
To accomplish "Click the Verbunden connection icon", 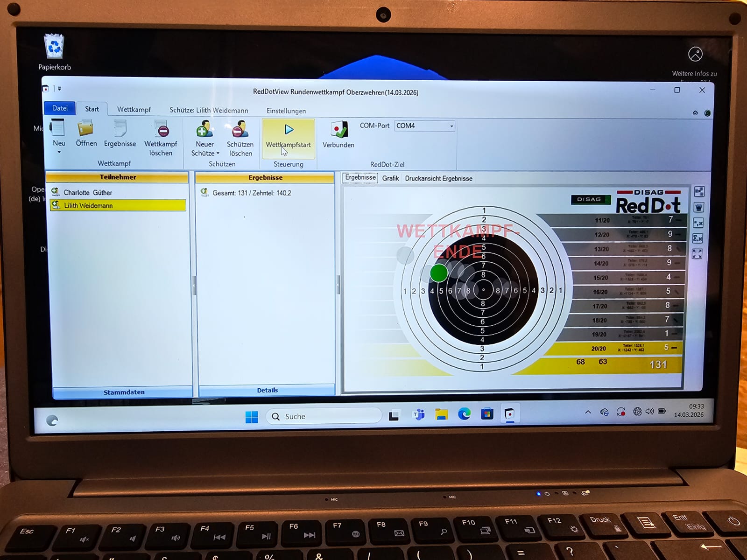I will click(338, 130).
